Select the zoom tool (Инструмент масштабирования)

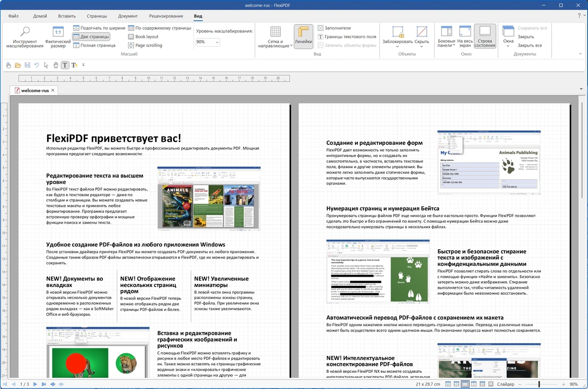pos(24,37)
